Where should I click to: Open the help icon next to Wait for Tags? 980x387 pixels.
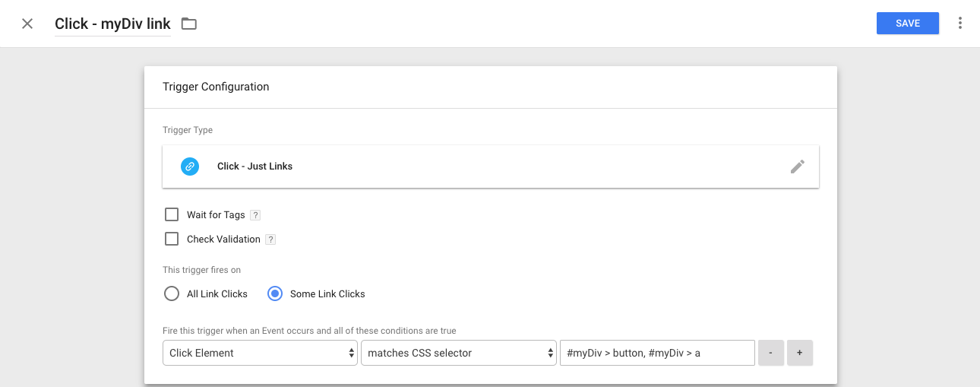pos(255,215)
